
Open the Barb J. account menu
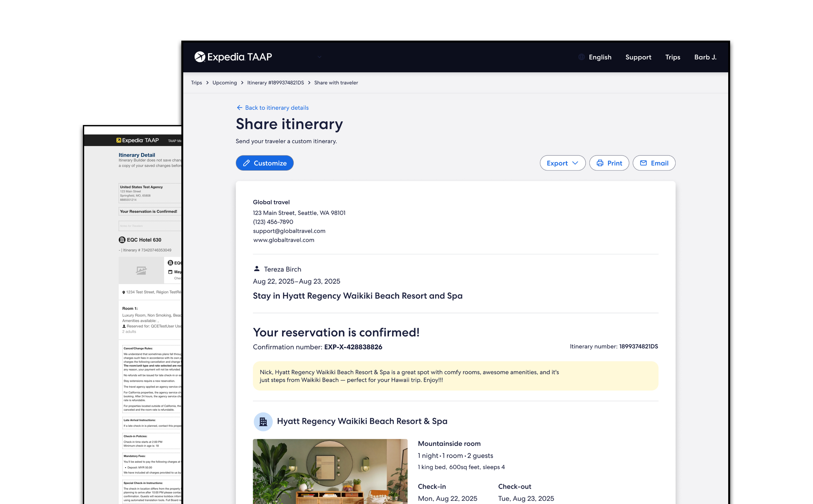[x=705, y=57]
